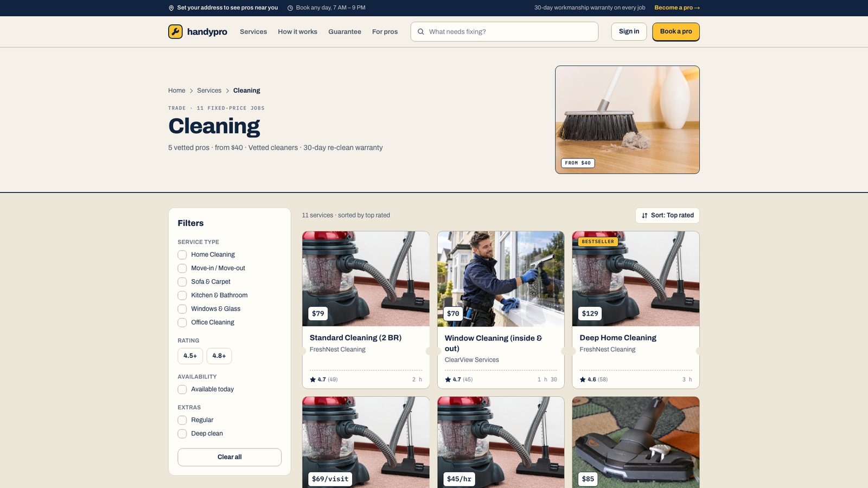Image resolution: width=868 pixels, height=488 pixels.
Task: Open the Standard Cleaning (2 BR) card image
Action: click(366, 279)
